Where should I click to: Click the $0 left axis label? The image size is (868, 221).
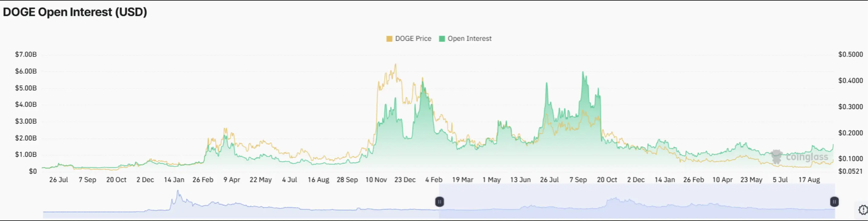(x=33, y=171)
